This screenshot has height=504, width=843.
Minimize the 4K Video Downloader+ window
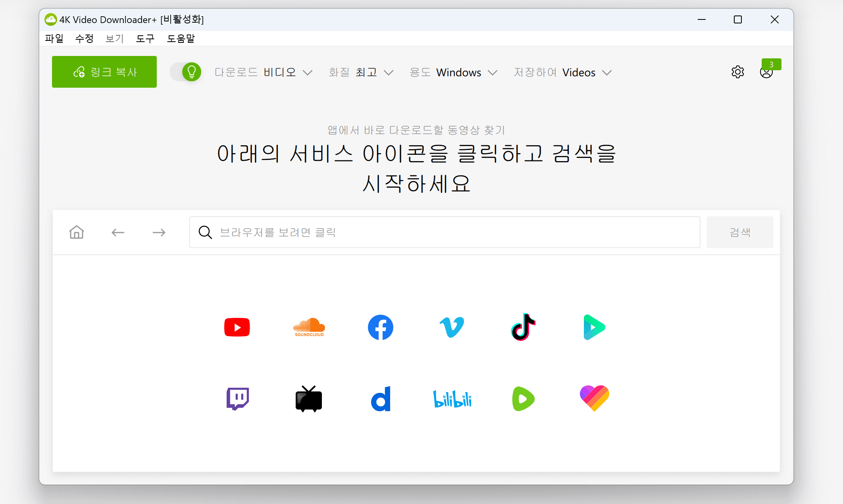(x=702, y=19)
